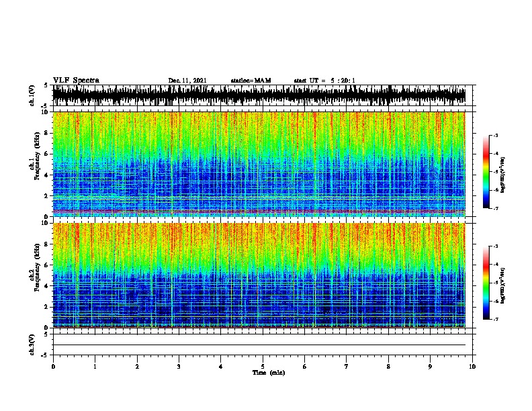Click the ch.2 color scale bar
The image size is (532, 411).
tap(486, 283)
